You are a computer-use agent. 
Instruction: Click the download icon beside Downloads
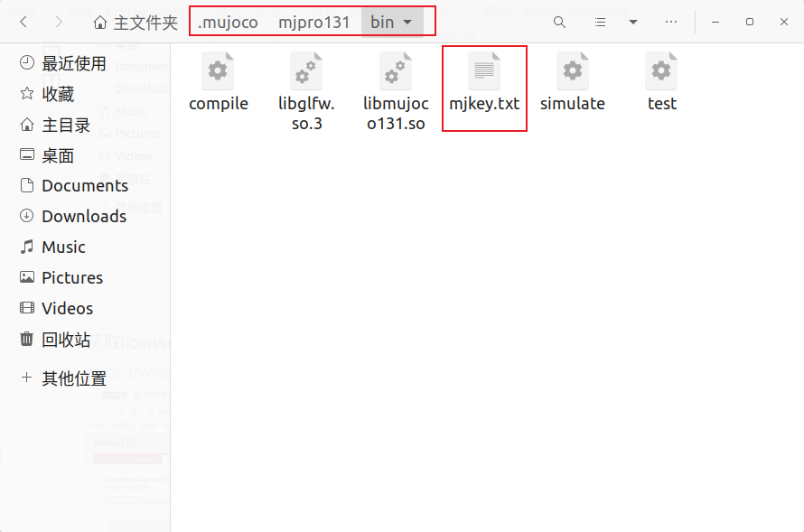coord(27,216)
